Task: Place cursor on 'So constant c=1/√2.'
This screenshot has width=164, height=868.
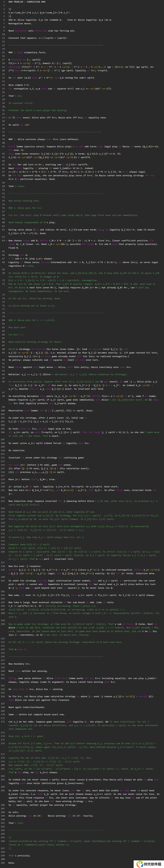Action: (x=21, y=103)
